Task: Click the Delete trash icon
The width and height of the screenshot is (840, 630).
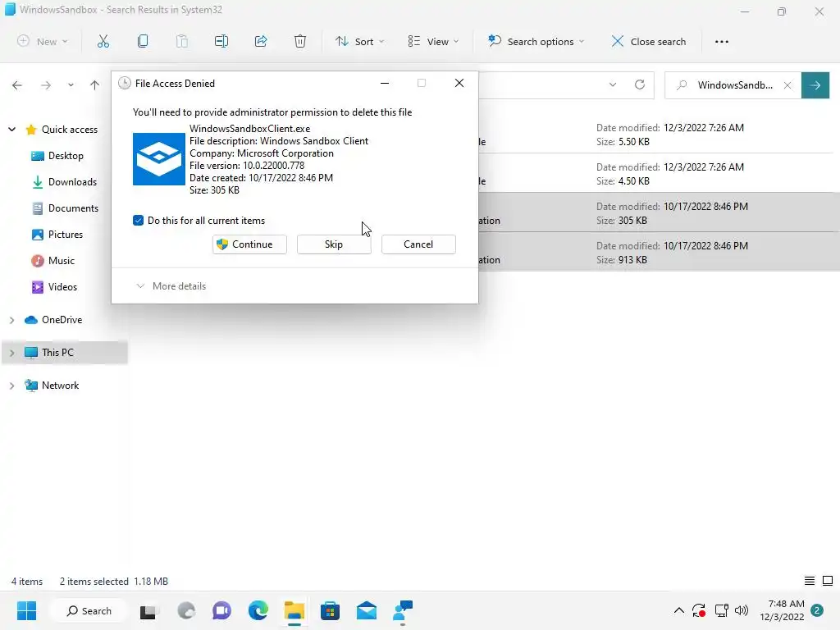Action: tap(300, 41)
